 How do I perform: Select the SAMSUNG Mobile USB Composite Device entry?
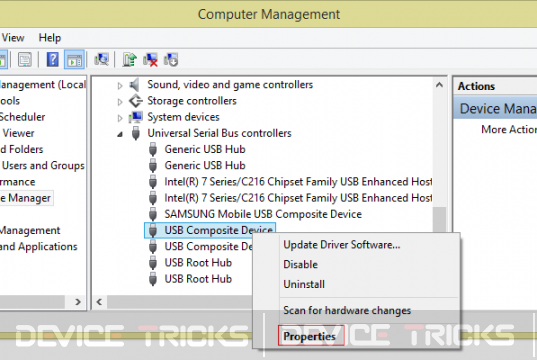[x=263, y=214]
